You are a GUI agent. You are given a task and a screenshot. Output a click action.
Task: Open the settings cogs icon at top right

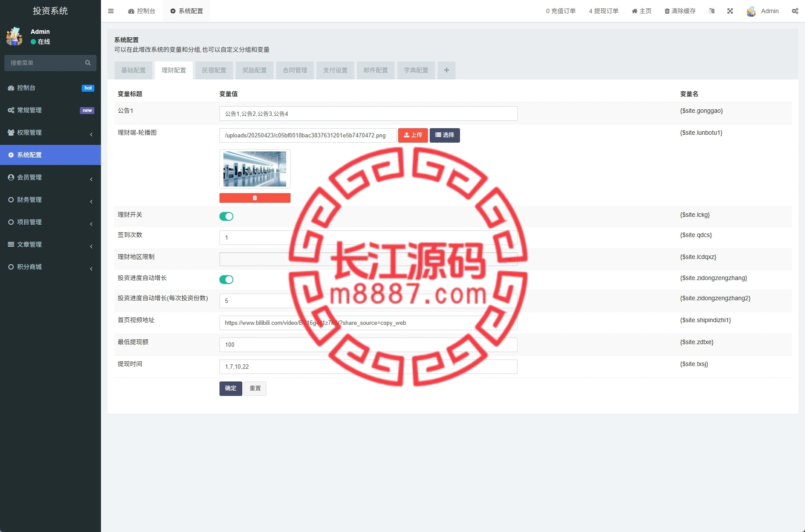pyautogui.click(x=795, y=11)
